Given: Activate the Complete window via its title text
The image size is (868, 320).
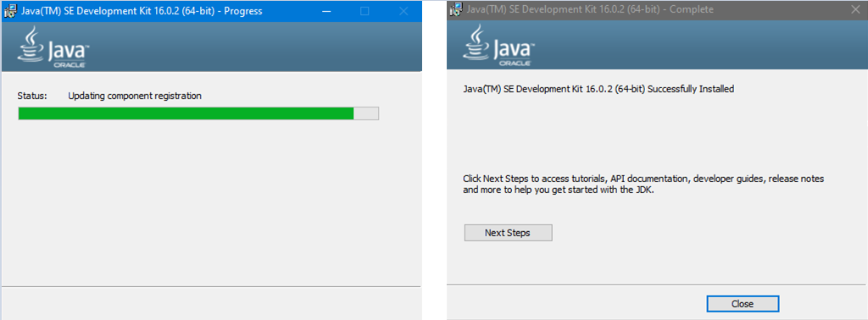Looking at the screenshot, I should (590, 10).
